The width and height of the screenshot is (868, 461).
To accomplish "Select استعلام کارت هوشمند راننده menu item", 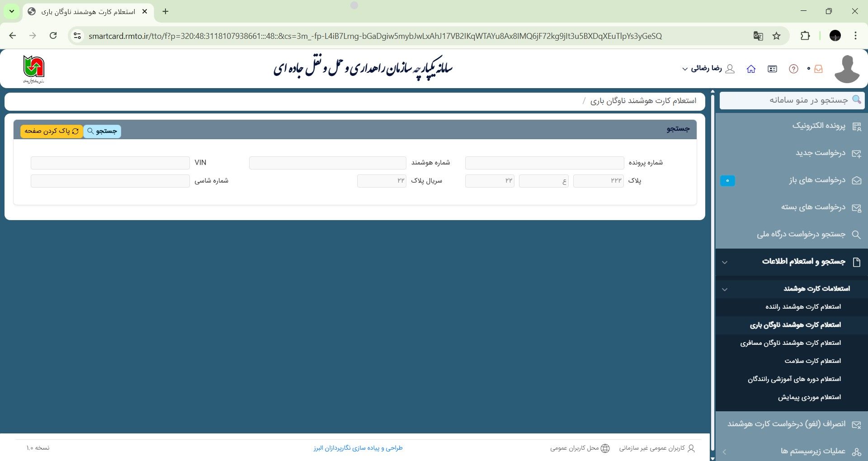I will point(803,306).
